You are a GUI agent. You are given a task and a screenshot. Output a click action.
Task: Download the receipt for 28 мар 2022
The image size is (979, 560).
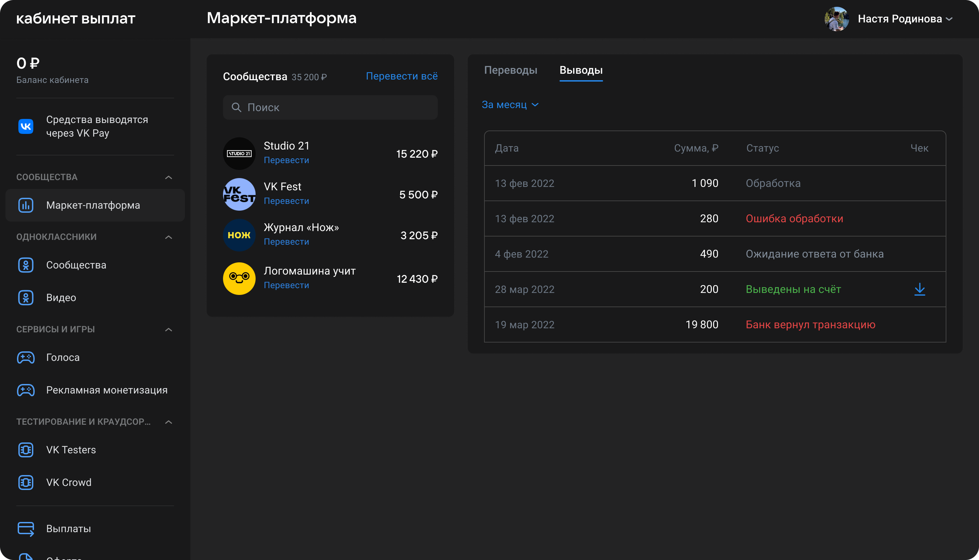920,289
